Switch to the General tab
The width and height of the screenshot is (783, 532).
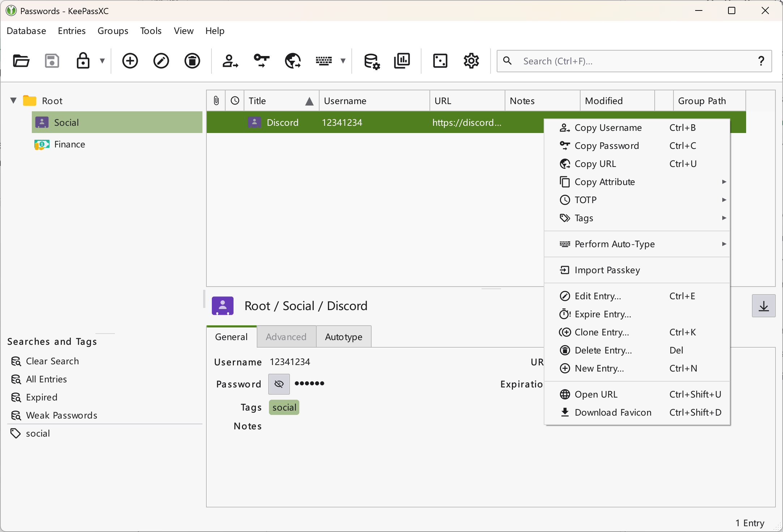231,337
